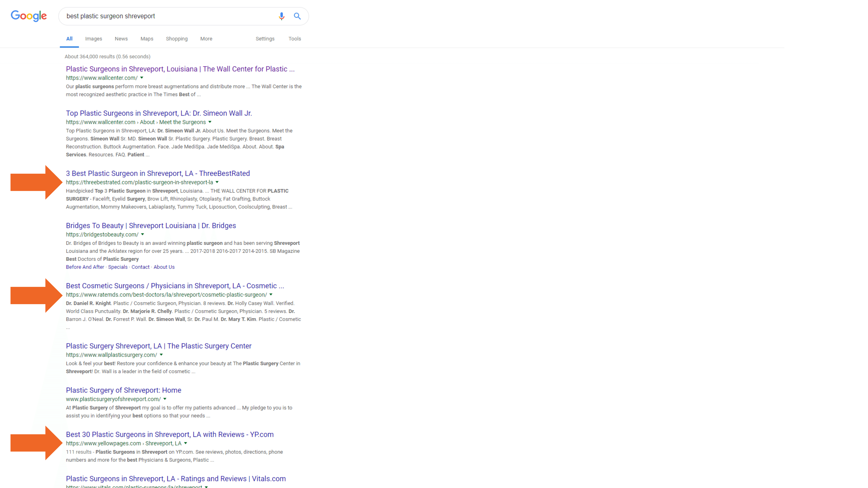
Task: Open the Maps tab
Action: point(147,39)
